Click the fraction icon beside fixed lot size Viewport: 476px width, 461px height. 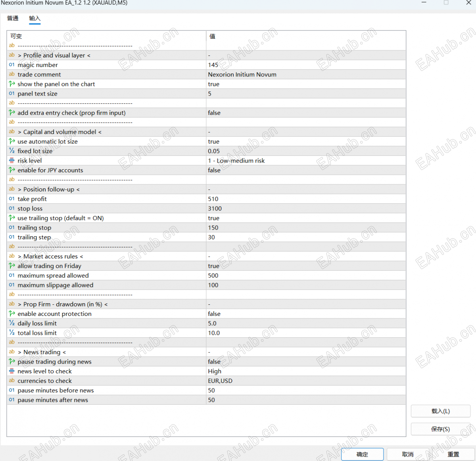point(12,151)
